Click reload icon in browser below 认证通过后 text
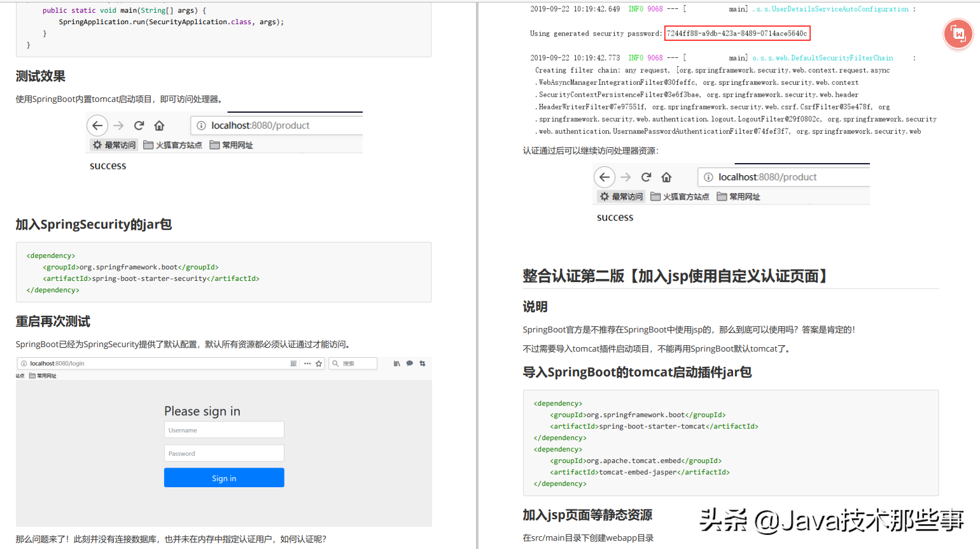Image resolution: width=980 pixels, height=549 pixels. tap(646, 177)
